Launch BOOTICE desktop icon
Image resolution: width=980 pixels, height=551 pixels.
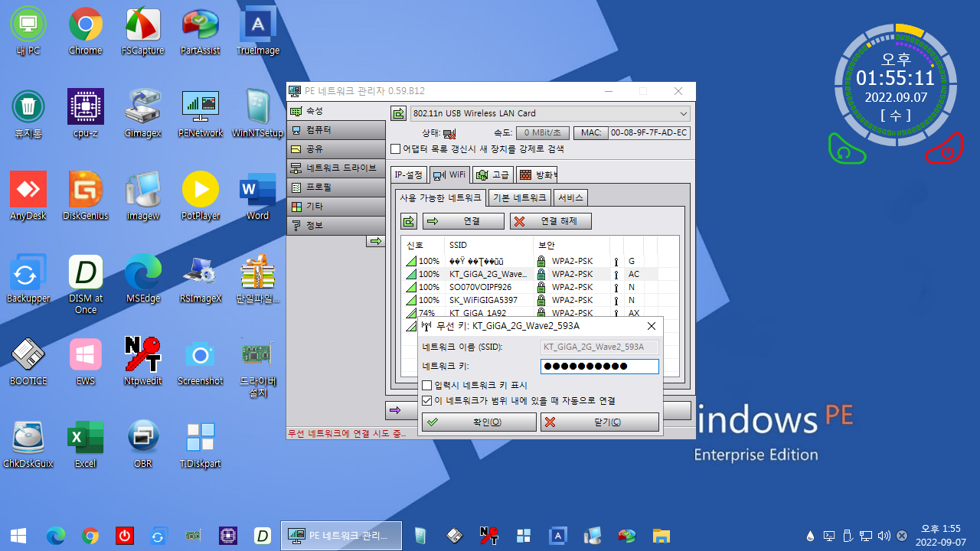pos(28,362)
